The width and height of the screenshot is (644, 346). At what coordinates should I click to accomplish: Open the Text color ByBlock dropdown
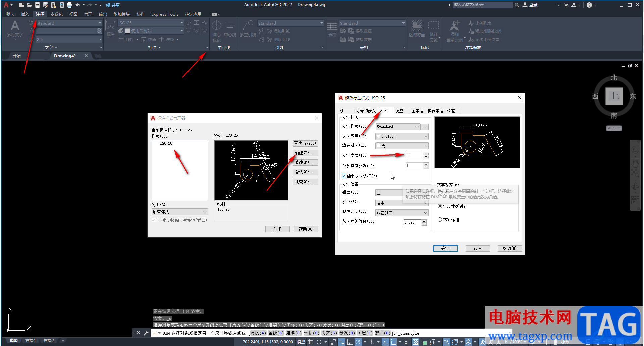[402, 136]
